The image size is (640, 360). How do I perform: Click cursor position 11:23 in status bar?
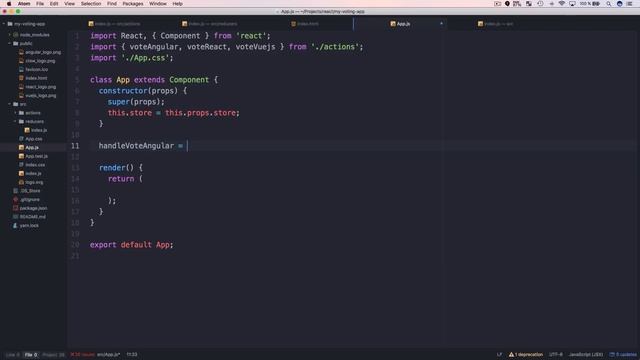pyautogui.click(x=132, y=355)
